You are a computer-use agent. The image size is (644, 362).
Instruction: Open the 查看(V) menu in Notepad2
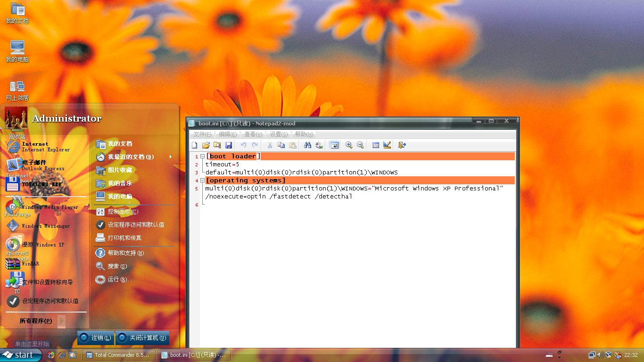pos(253,134)
